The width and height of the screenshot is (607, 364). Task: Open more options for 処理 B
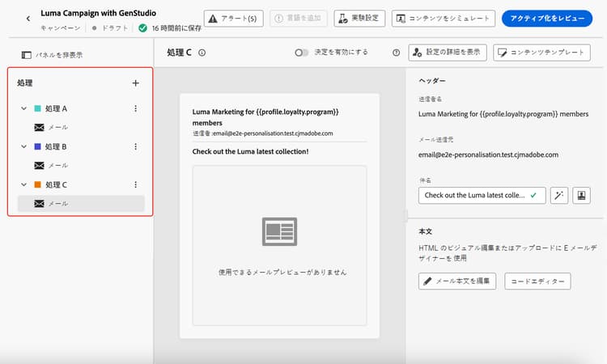point(135,146)
